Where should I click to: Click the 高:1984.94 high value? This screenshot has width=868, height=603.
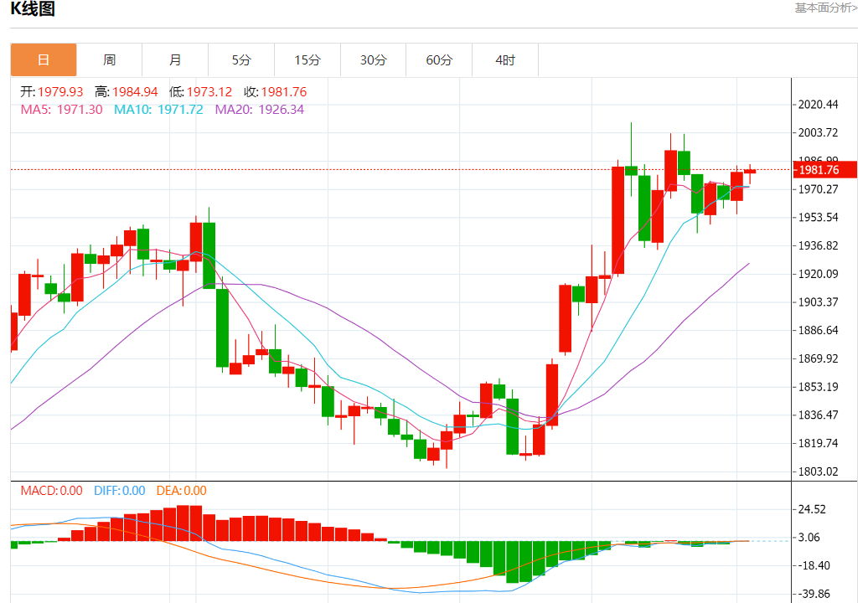point(127,92)
